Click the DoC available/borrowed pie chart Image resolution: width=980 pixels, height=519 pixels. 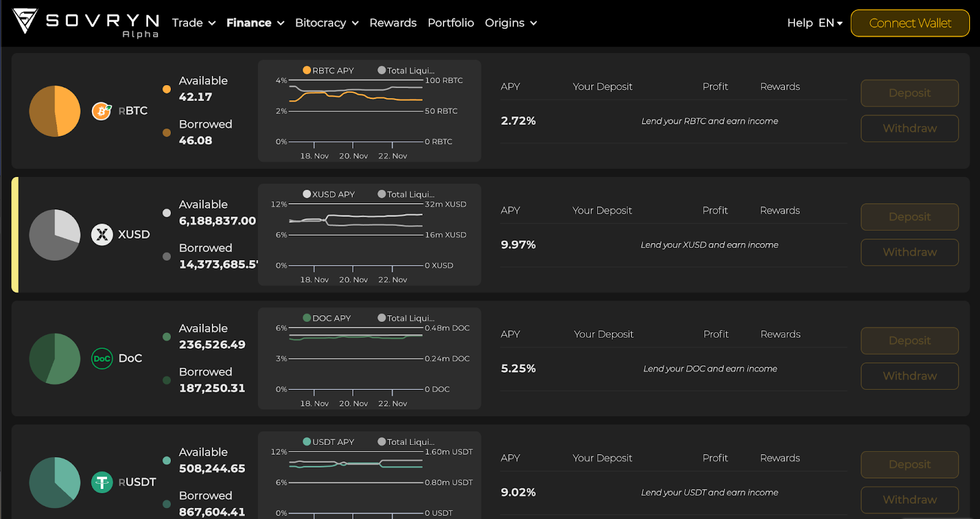click(55, 359)
